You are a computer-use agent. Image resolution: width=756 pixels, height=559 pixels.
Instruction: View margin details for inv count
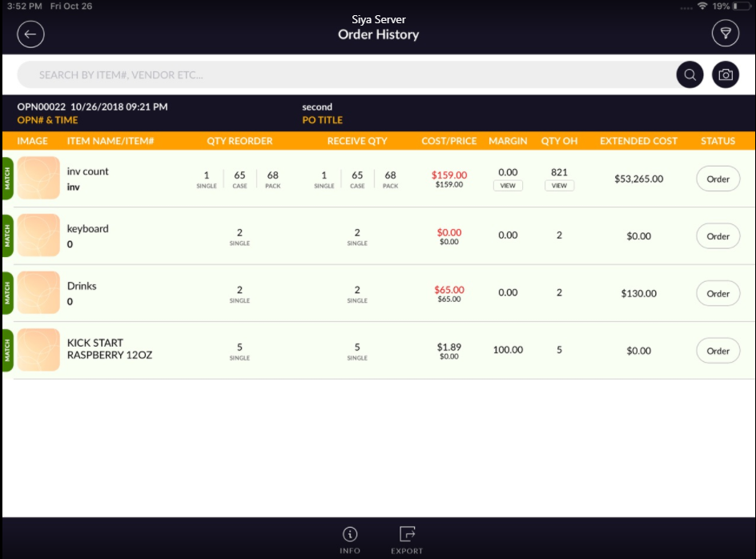508,186
